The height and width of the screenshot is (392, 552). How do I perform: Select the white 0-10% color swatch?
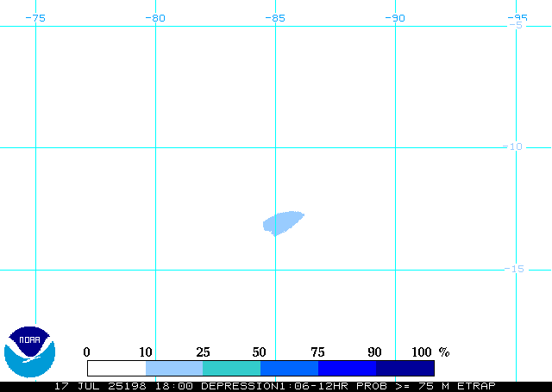point(116,368)
